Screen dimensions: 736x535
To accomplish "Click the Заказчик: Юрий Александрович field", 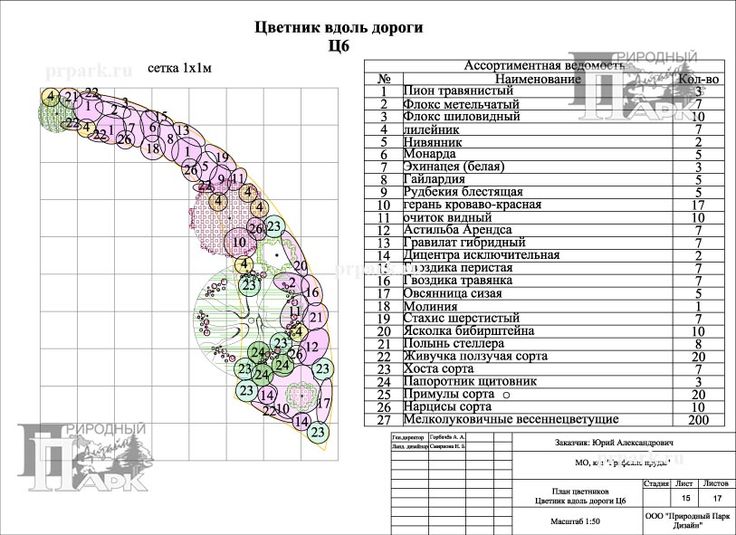I will [x=611, y=442].
